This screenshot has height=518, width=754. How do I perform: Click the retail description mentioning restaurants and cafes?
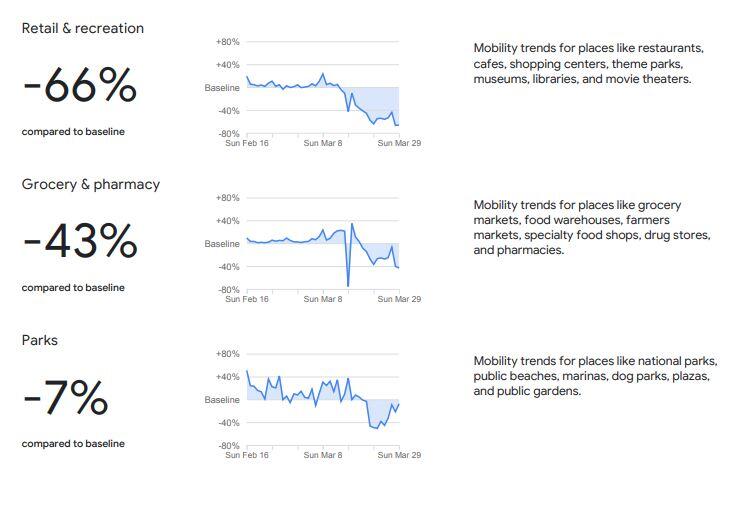(x=589, y=63)
